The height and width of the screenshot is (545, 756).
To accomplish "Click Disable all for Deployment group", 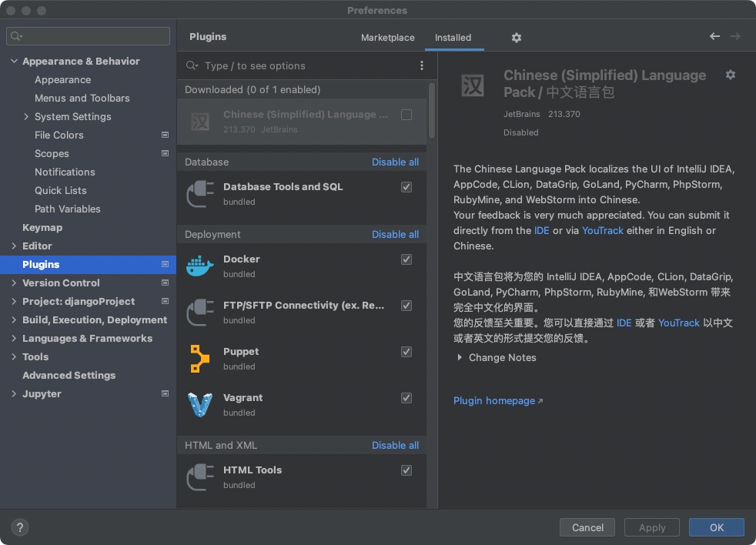I will (395, 235).
